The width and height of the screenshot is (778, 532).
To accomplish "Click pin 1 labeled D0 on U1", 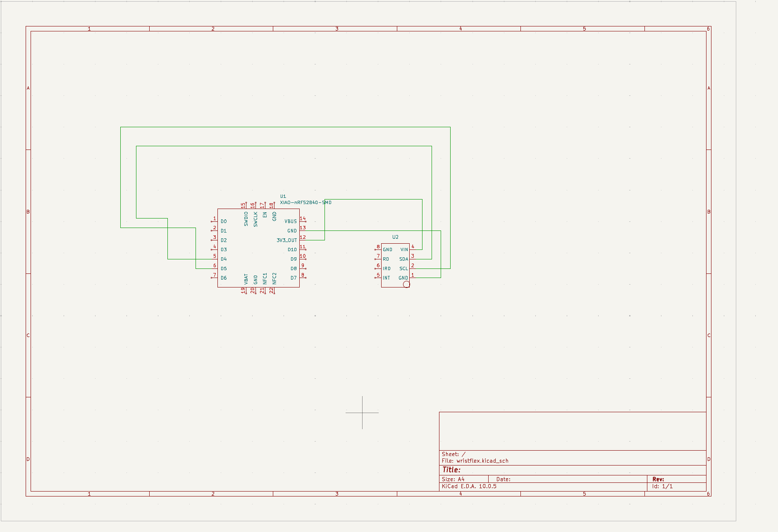I will [224, 221].
